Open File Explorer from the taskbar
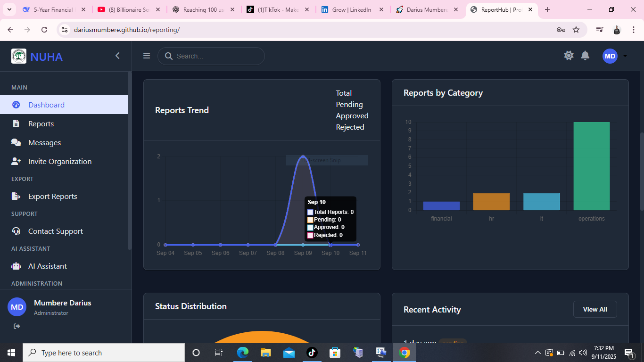This screenshot has height=362, width=644. 266,353
